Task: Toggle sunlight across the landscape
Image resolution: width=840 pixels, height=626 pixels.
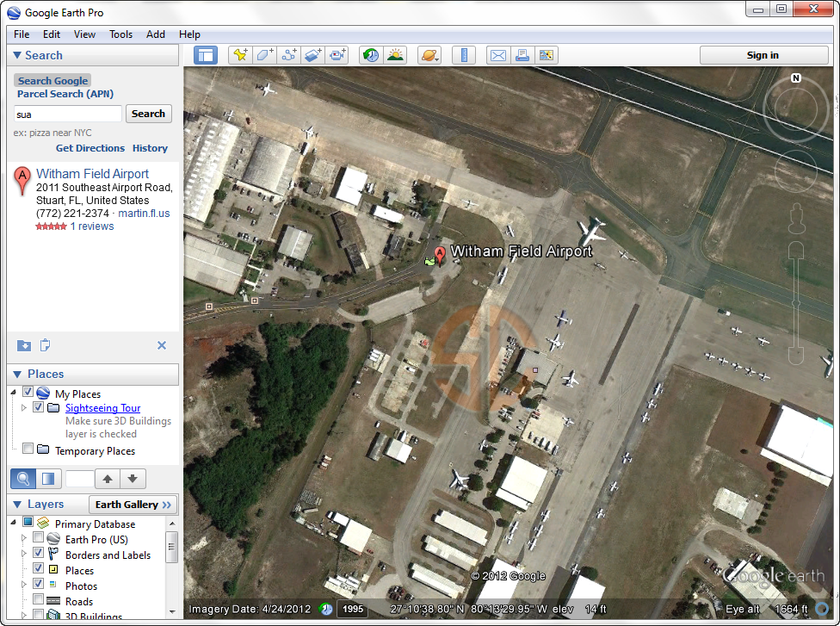Action: click(x=394, y=54)
